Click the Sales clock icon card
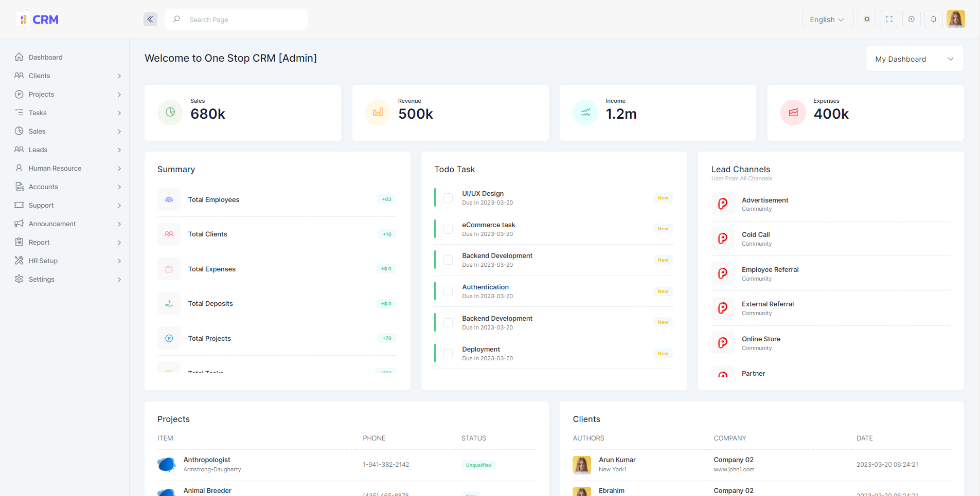This screenshot has height=496, width=980. point(170,113)
